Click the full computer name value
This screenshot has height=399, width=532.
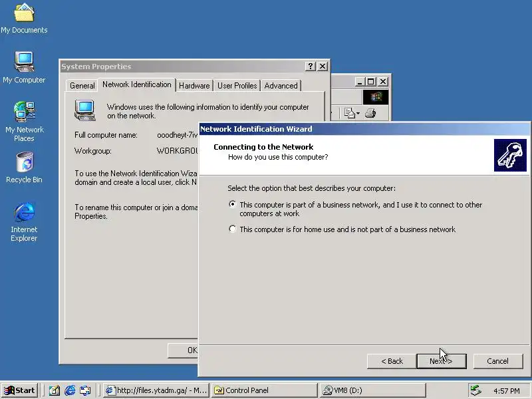(177, 135)
